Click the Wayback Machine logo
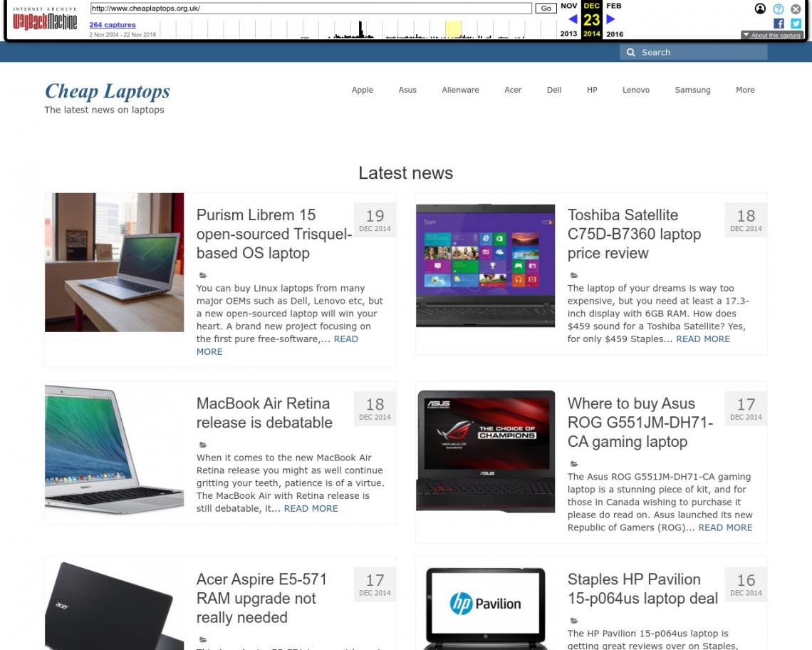The image size is (812, 650). click(x=45, y=20)
